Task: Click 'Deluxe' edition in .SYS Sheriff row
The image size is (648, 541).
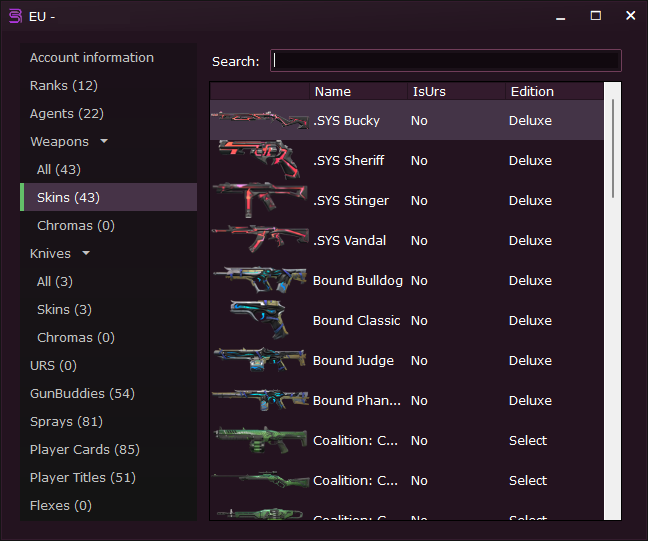Action: [x=530, y=160]
